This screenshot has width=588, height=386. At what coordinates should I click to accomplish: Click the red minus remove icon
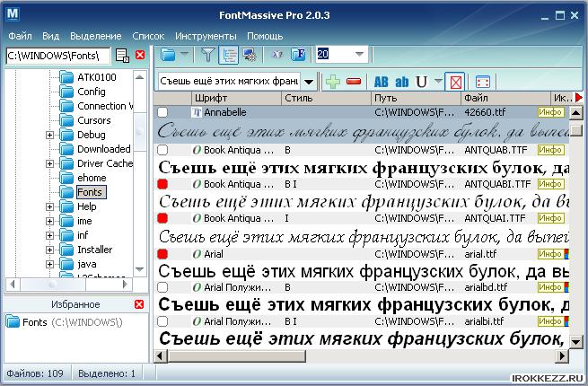pyautogui.click(x=354, y=82)
